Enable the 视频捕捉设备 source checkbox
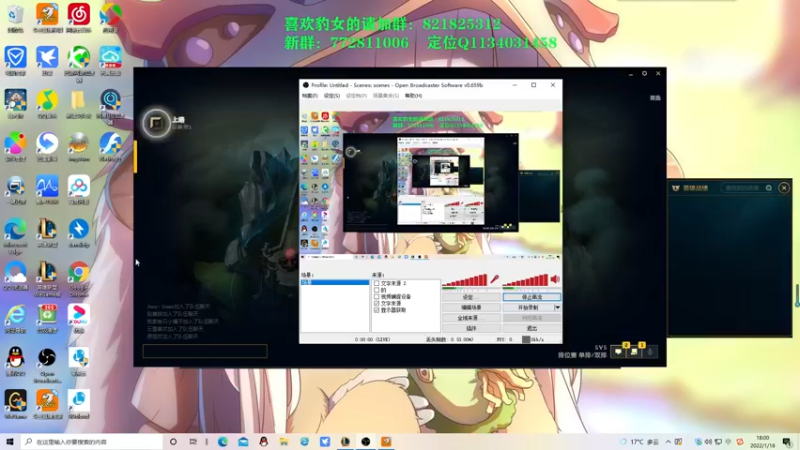800x450 pixels. click(377, 296)
